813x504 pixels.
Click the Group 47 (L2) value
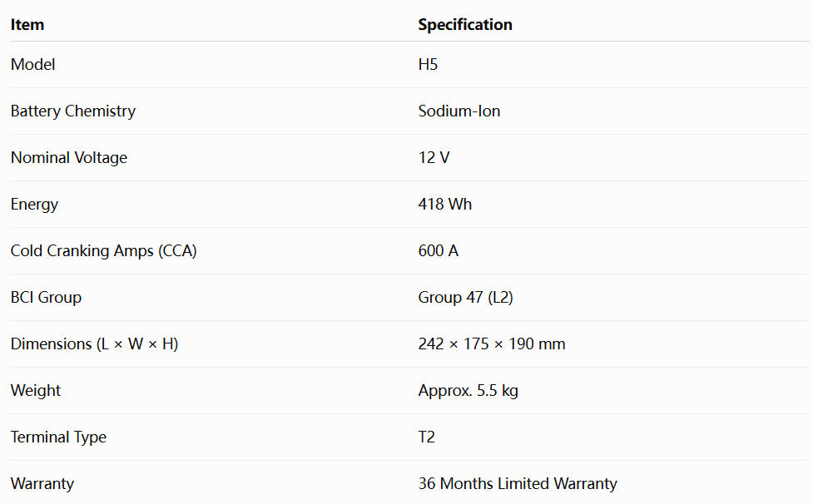pos(466,297)
